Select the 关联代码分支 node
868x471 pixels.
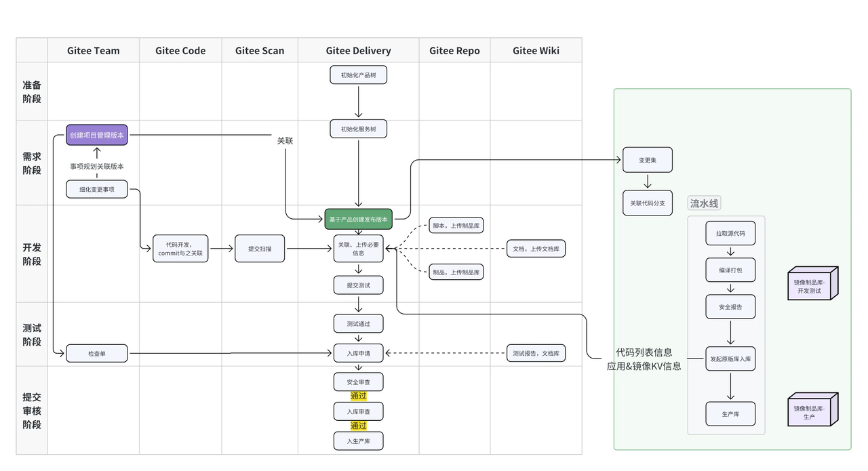pyautogui.click(x=648, y=203)
